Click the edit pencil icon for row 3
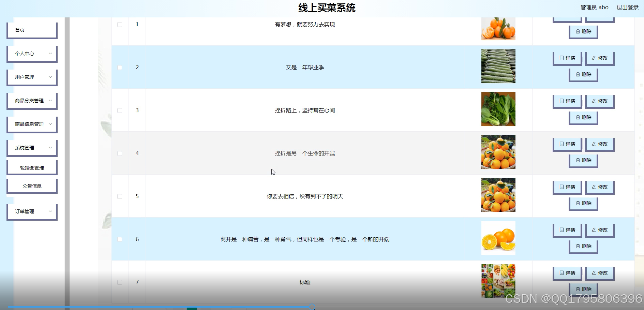644x310 pixels. click(594, 101)
